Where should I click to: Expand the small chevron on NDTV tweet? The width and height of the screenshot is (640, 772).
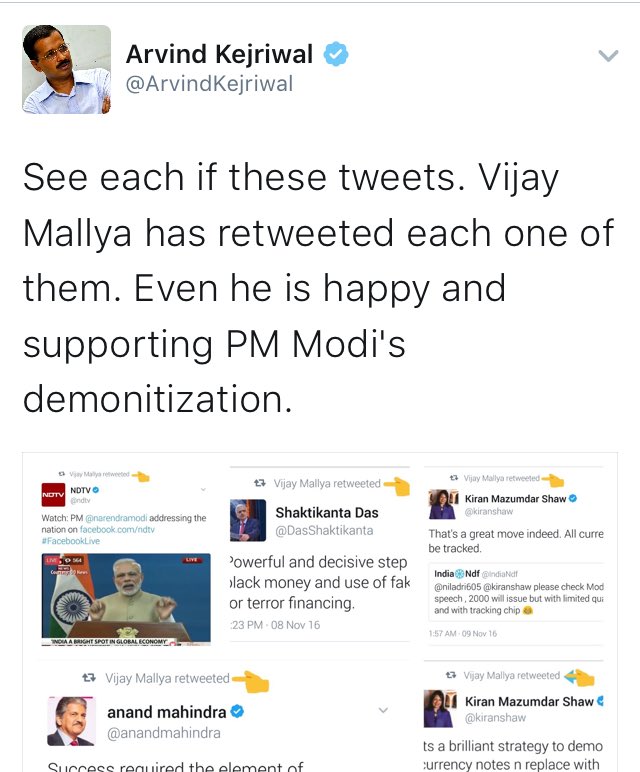click(x=203, y=489)
